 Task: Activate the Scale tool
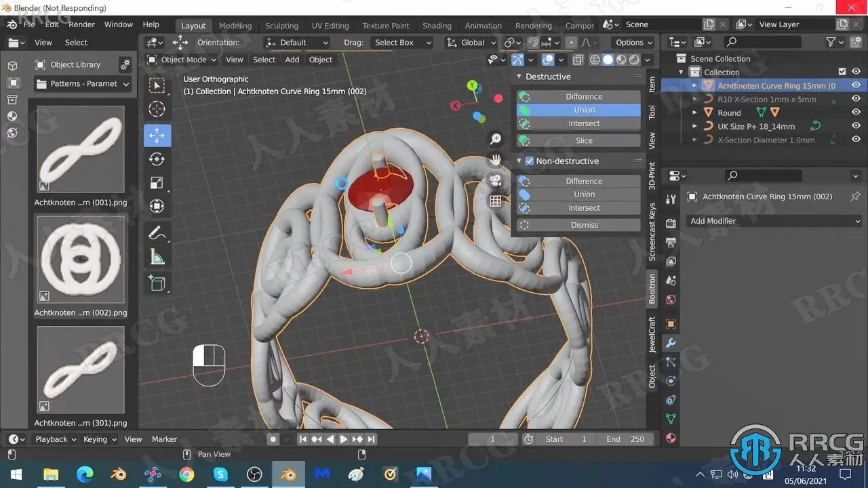click(x=157, y=183)
